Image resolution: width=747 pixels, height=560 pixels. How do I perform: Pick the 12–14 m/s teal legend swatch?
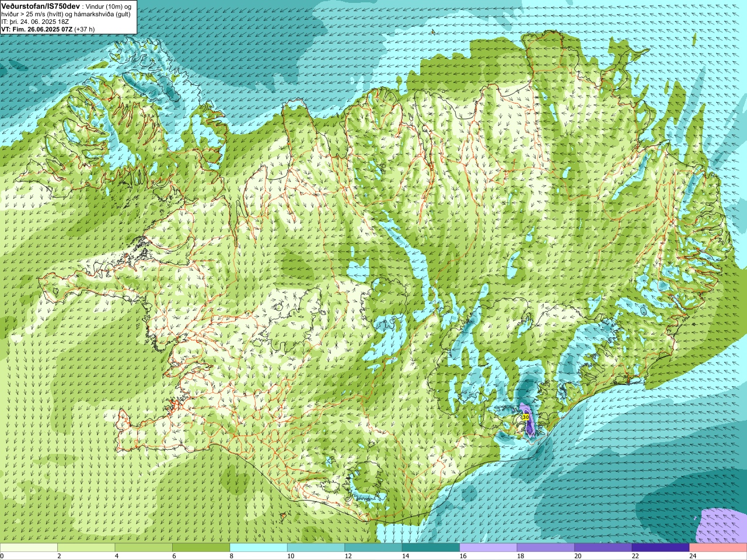(x=373, y=548)
